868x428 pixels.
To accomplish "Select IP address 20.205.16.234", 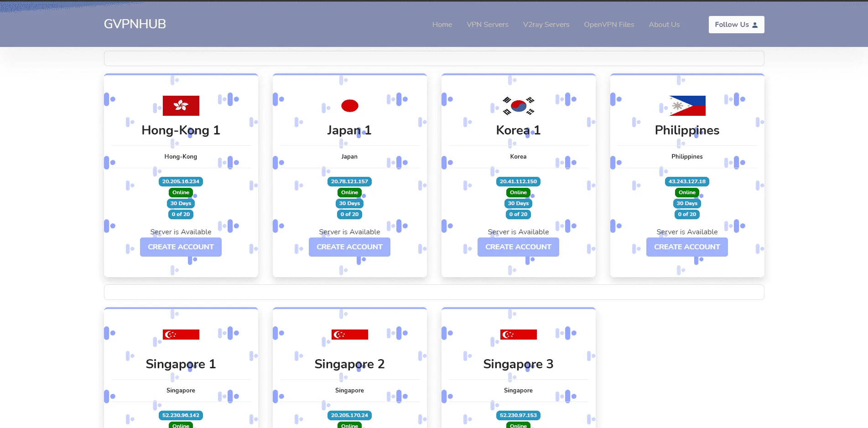I will pos(181,181).
